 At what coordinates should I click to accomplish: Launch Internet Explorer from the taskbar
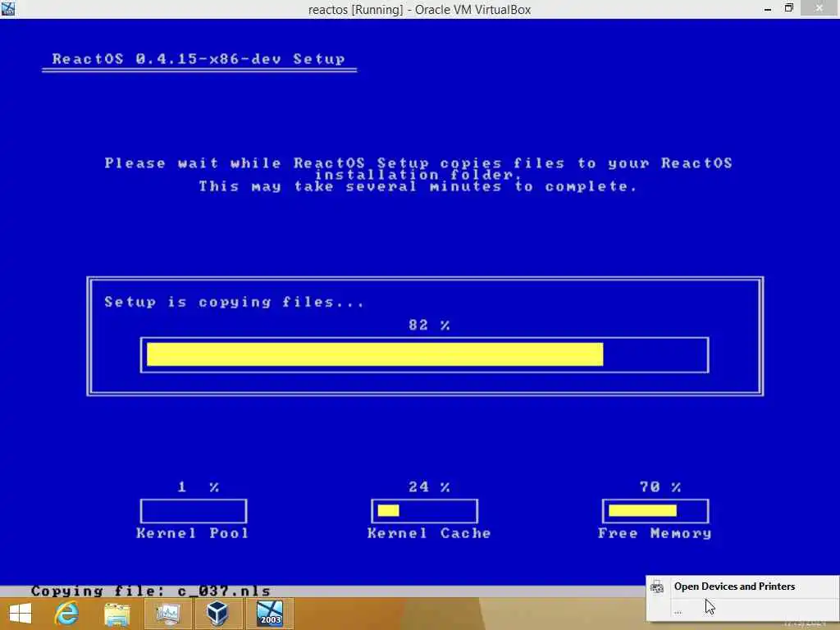67,614
